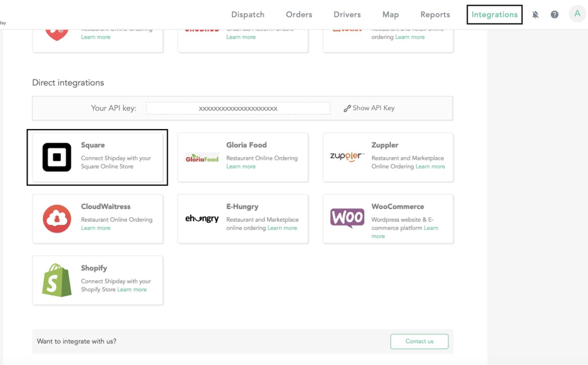Click the Zuppler title text
Image resolution: width=588 pixels, height=365 pixels.
tap(385, 145)
